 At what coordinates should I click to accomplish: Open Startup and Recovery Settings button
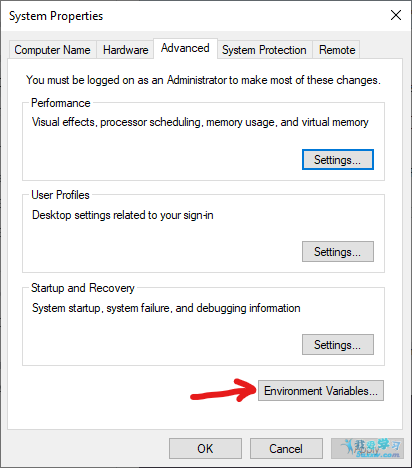(x=338, y=345)
